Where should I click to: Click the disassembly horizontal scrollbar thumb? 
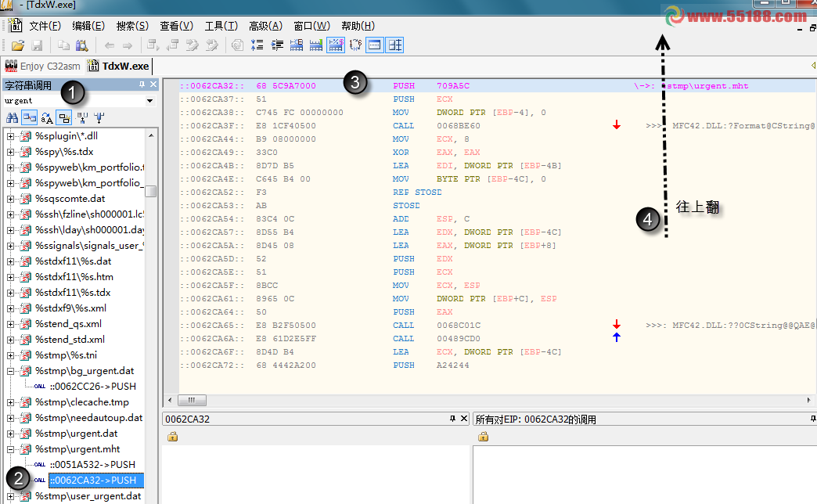point(192,400)
